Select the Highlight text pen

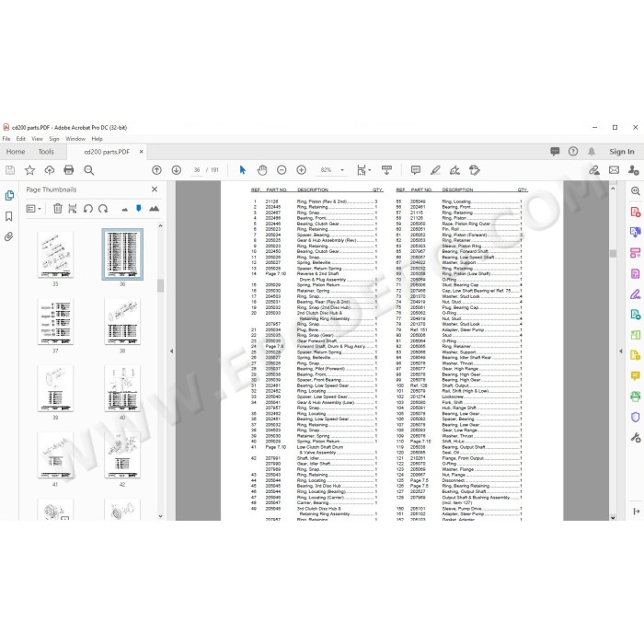click(435, 170)
